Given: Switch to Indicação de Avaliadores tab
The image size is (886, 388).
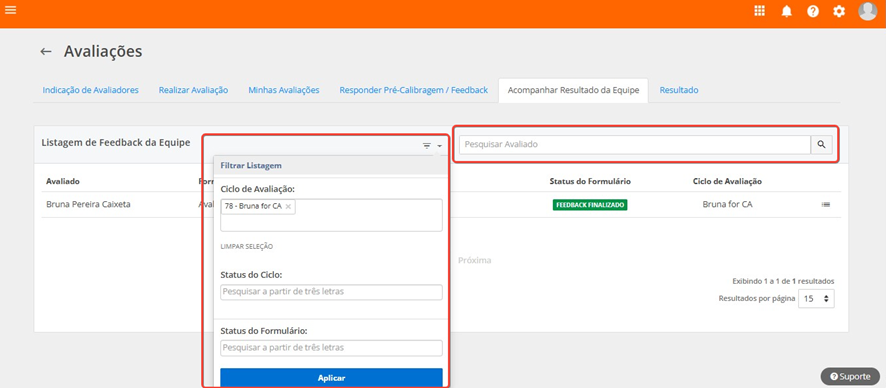Looking at the screenshot, I should 90,90.
